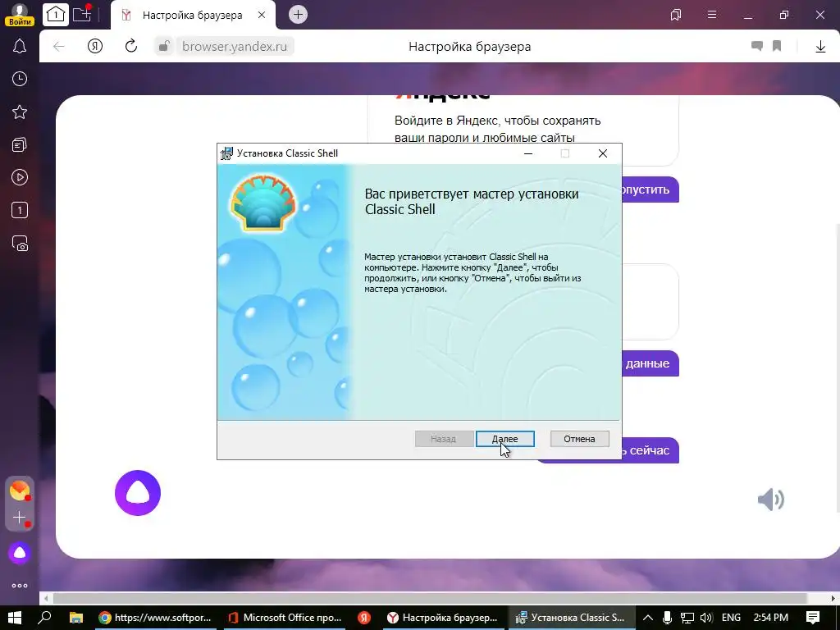Click the Yandex Я button in address bar
The height and width of the screenshot is (630, 840).
point(95,47)
